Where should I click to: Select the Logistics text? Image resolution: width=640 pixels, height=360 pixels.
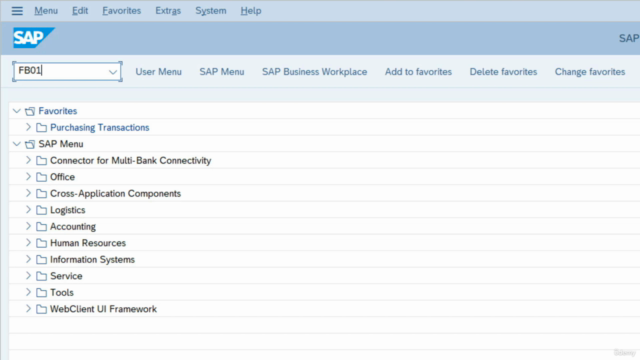point(68,210)
